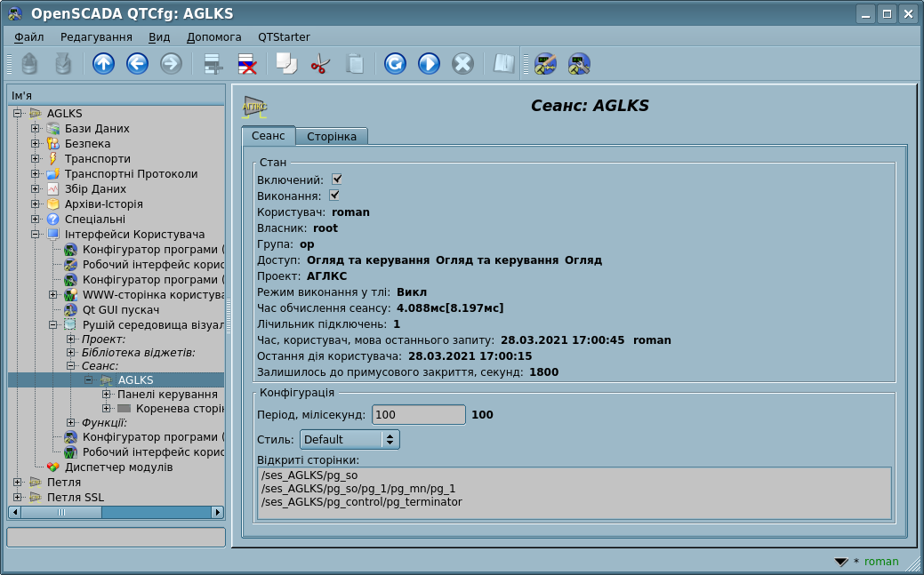Select the AGLKS session tree item
Viewport: 924px width, 575px height.
click(135, 380)
